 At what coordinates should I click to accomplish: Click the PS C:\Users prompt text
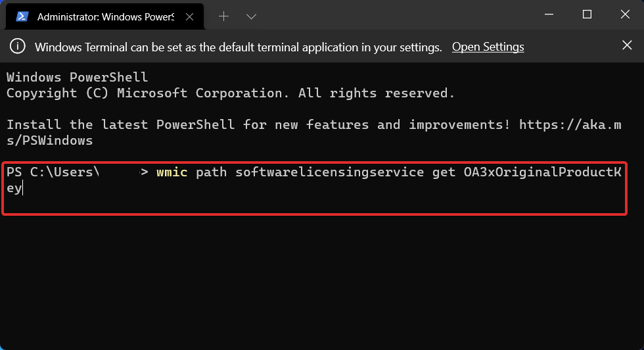pos(53,172)
